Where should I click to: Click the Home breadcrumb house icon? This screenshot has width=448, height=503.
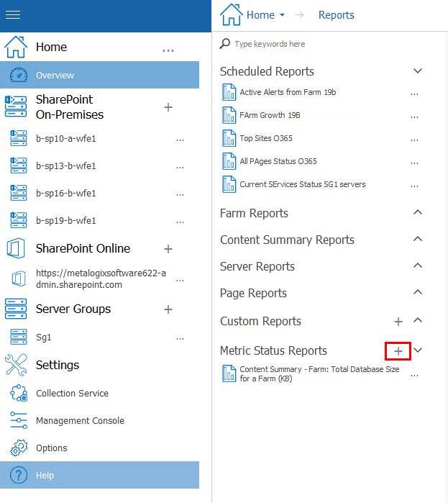pyautogui.click(x=232, y=15)
